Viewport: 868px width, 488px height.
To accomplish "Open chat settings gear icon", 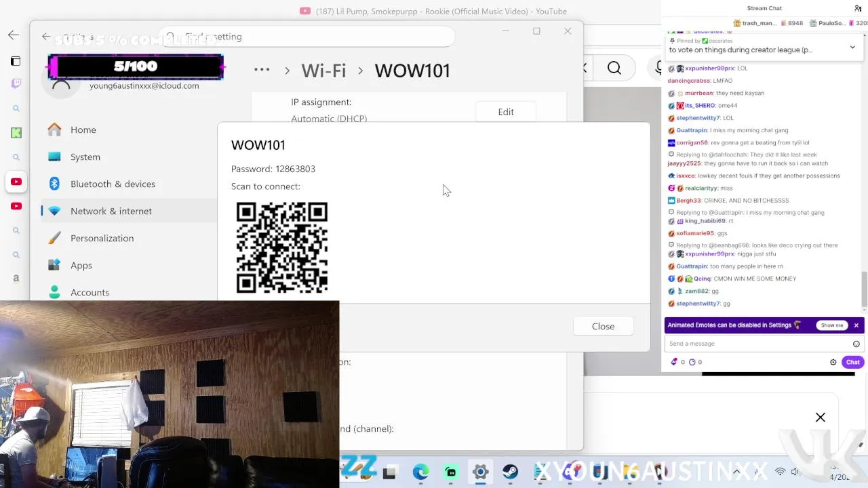I will 833,362.
